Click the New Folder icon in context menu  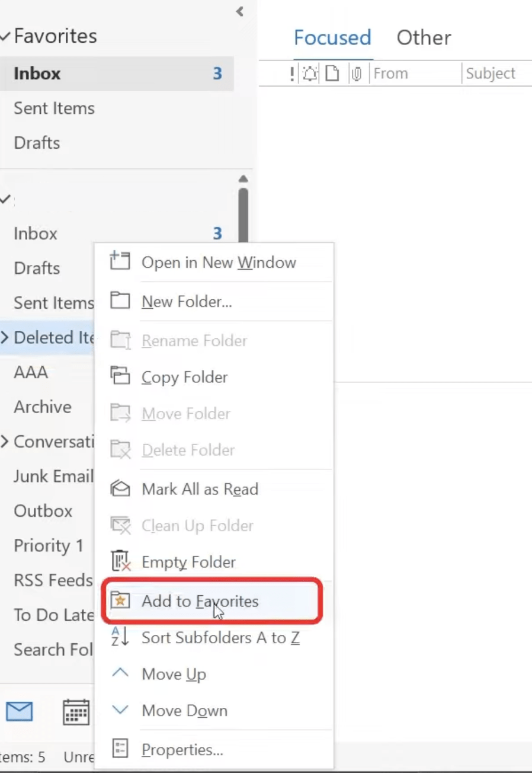[120, 301]
